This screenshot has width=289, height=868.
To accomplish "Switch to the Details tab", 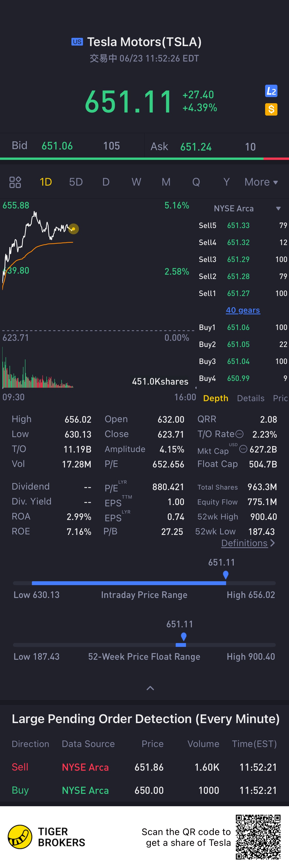I will pyautogui.click(x=250, y=398).
